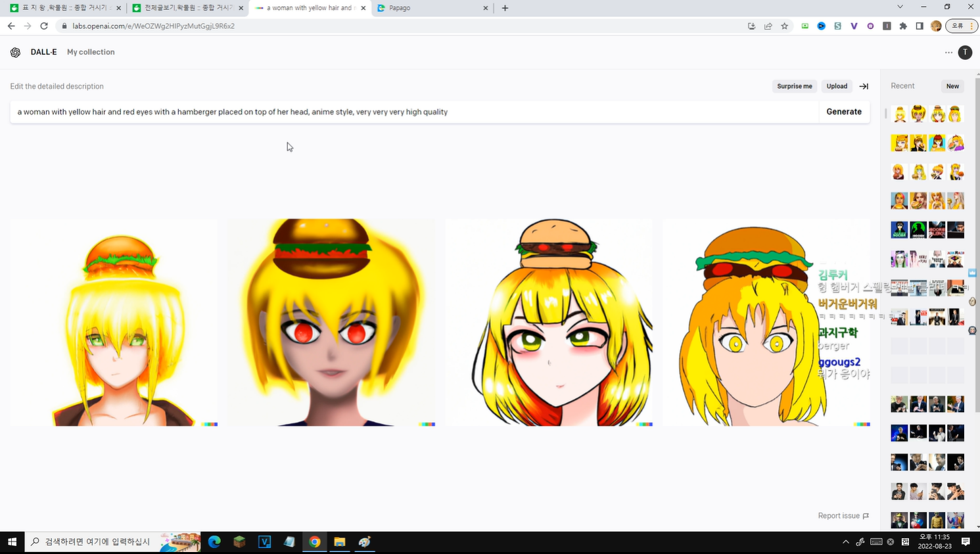The width and height of the screenshot is (980, 554).
Task: Click the address bar URL
Action: 154,26
